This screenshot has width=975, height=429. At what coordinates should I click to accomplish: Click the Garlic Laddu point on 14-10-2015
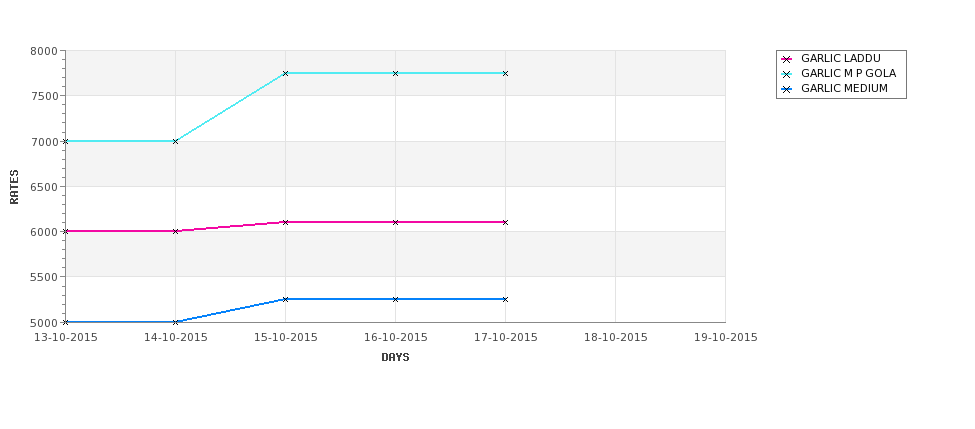(x=175, y=231)
